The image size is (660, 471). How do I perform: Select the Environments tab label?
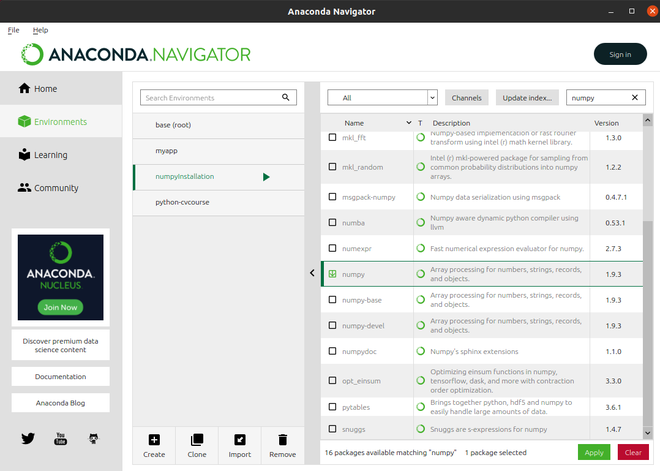pyautogui.click(x=61, y=122)
